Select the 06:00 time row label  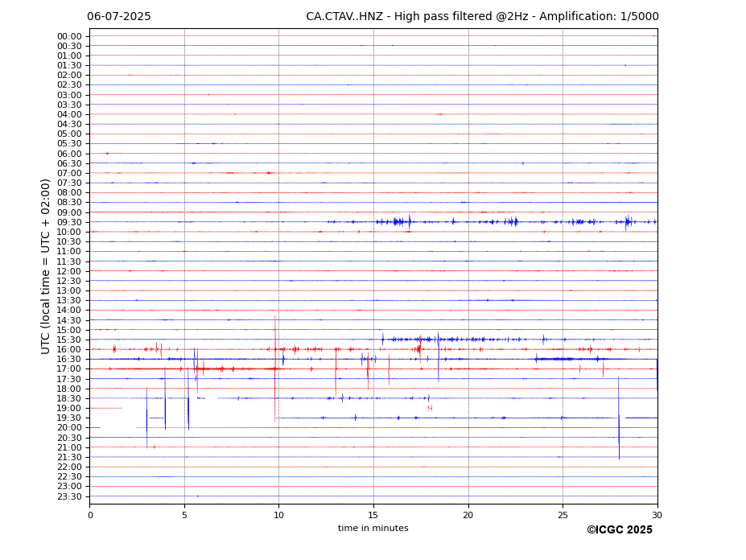(69, 154)
